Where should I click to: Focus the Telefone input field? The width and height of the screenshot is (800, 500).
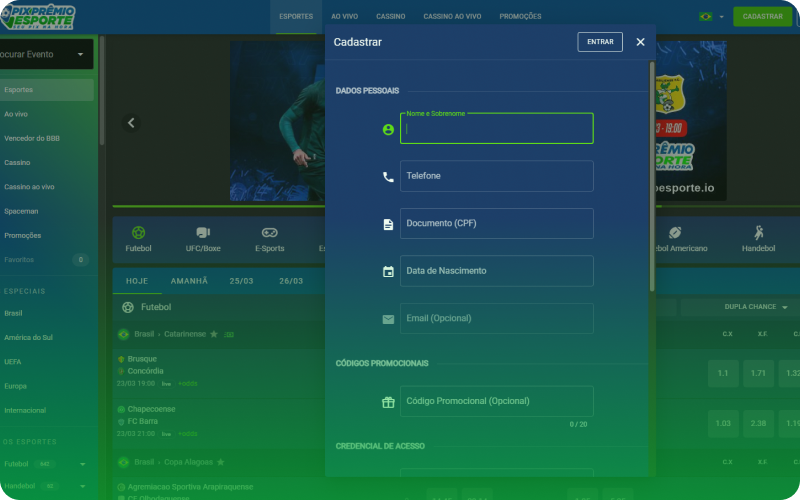(x=496, y=176)
